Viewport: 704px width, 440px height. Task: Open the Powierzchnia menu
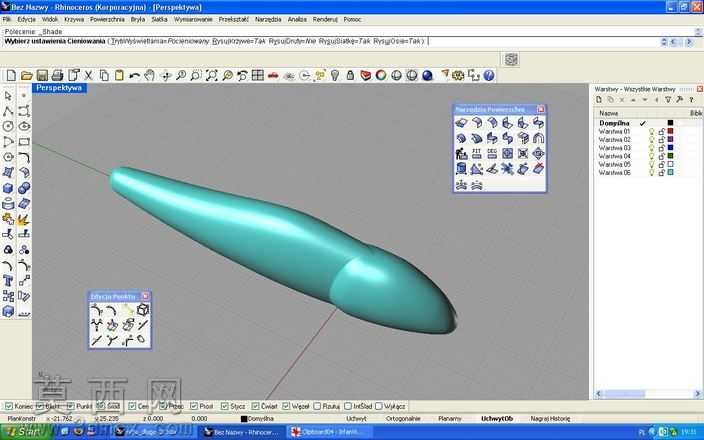click(107, 19)
